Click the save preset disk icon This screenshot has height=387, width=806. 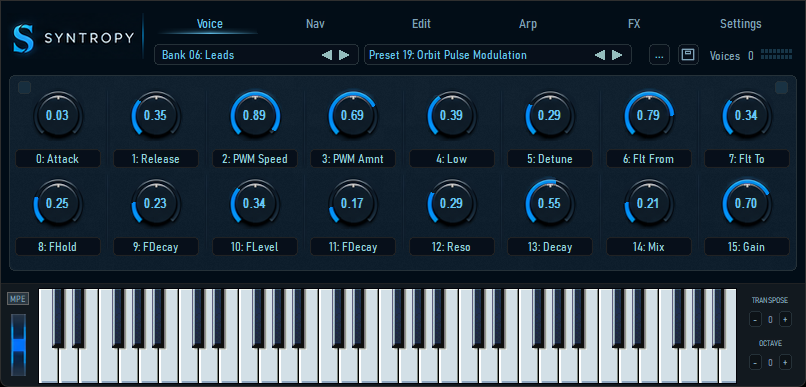point(688,54)
